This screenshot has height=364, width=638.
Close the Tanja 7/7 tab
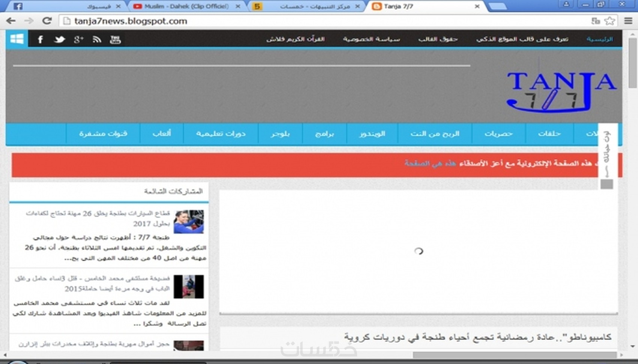pyautogui.click(x=477, y=6)
